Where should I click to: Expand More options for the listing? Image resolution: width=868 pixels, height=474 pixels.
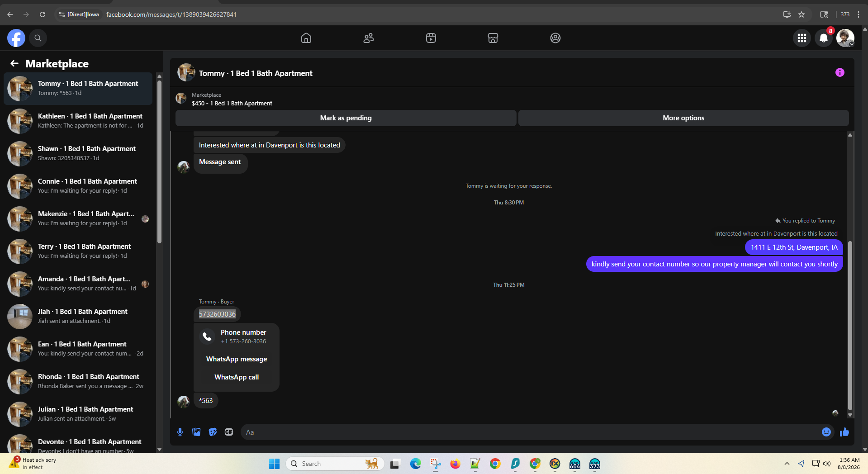point(683,118)
